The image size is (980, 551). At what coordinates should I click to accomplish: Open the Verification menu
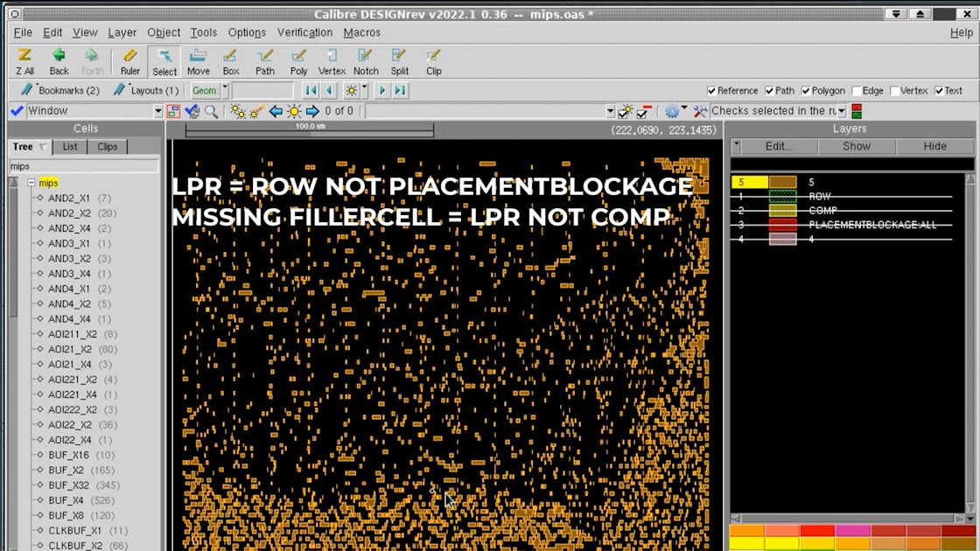point(304,32)
